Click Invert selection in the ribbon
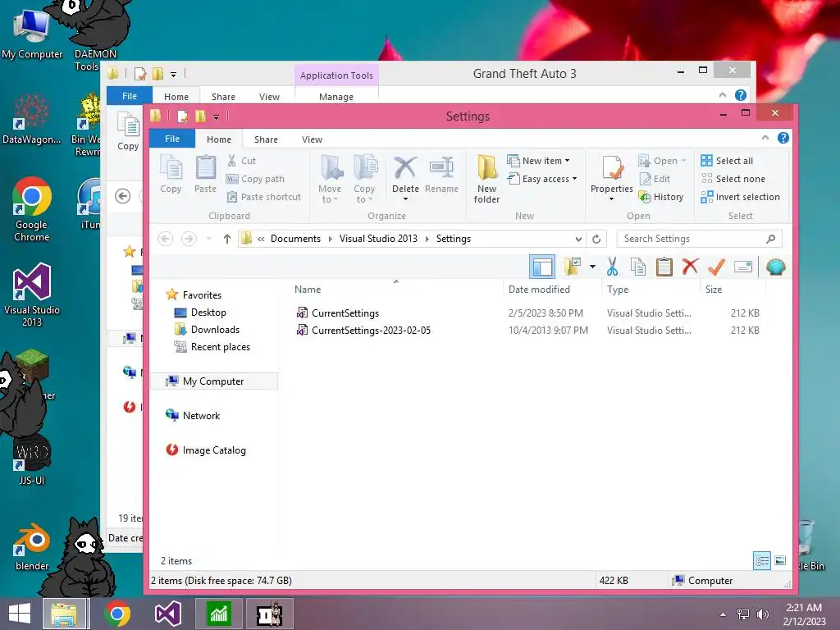840x630 pixels. (741, 197)
